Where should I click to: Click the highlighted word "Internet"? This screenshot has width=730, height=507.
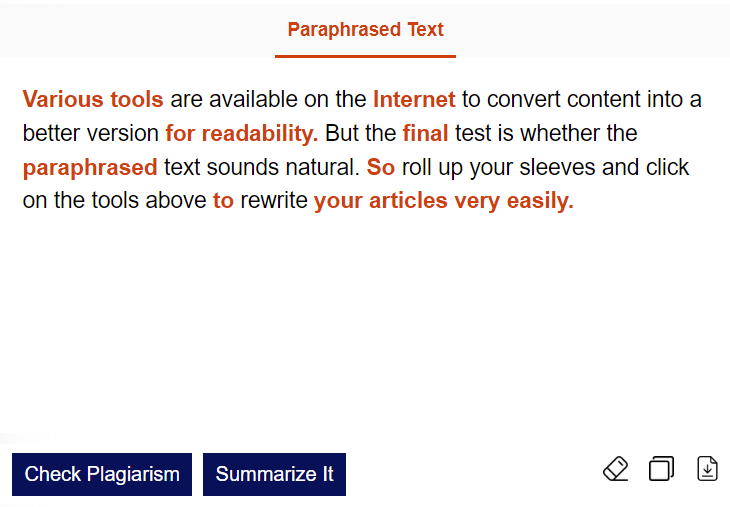414,99
